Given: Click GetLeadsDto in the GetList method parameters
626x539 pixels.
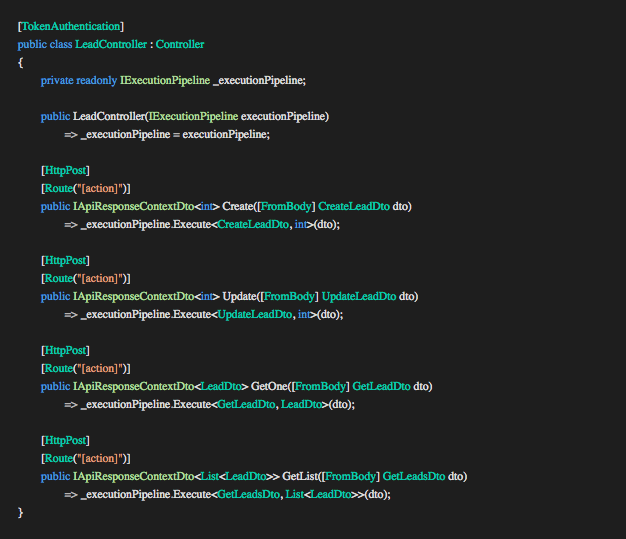Looking at the screenshot, I should coord(414,476).
